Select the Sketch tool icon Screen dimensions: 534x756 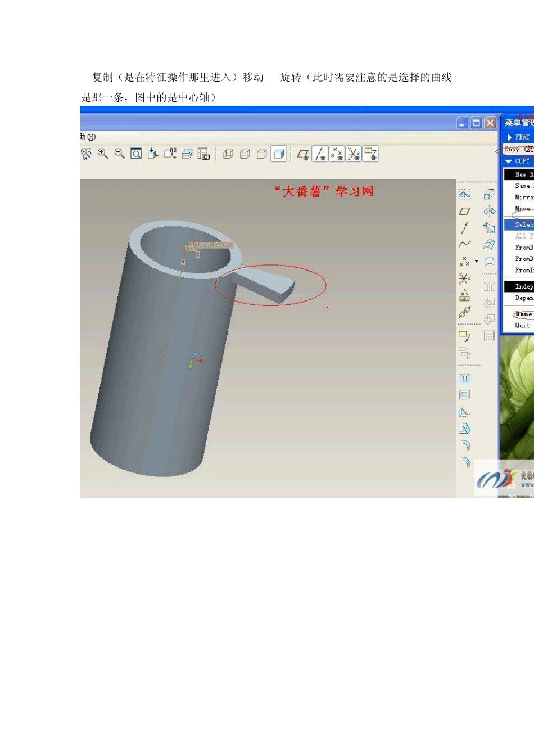click(464, 194)
